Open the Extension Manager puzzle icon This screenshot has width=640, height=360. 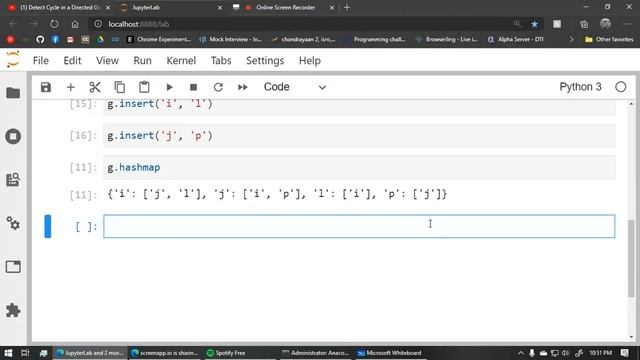tap(13, 311)
